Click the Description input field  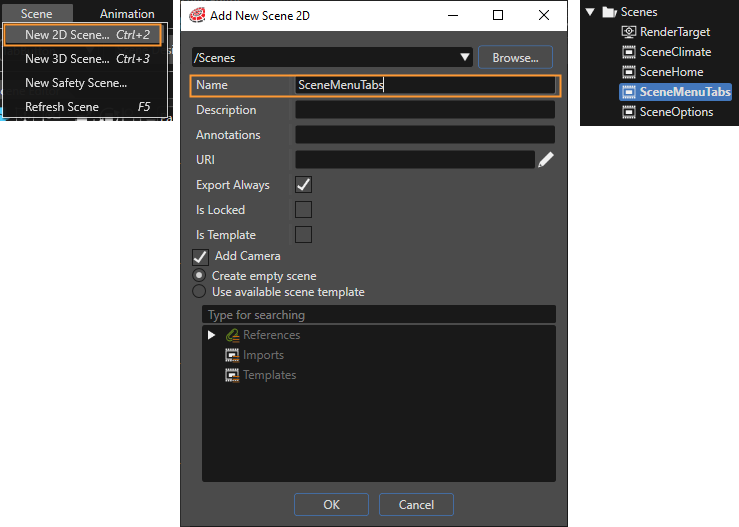425,110
